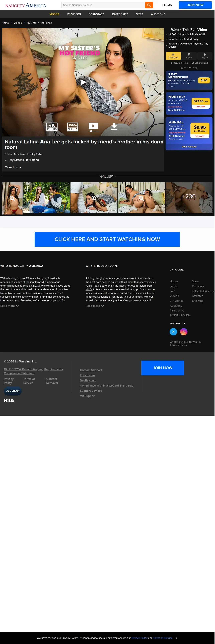Click Terms of Service in bottom banner
The width and height of the screenshot is (215, 644).
pyautogui.click(x=163, y=638)
